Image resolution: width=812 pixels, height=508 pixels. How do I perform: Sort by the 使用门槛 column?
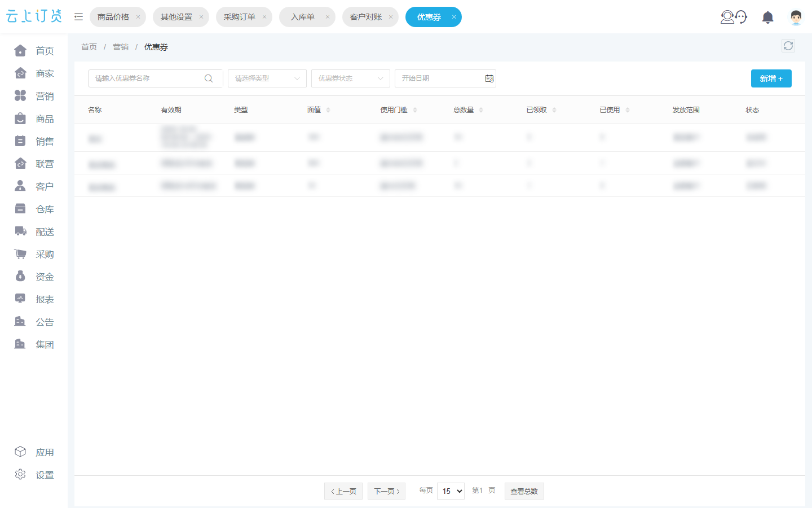coord(415,110)
